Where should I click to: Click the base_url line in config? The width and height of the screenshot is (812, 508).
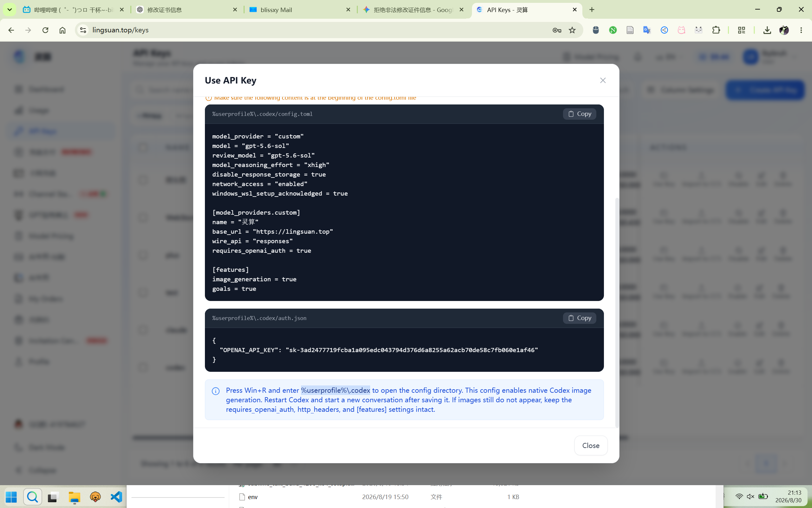click(272, 231)
